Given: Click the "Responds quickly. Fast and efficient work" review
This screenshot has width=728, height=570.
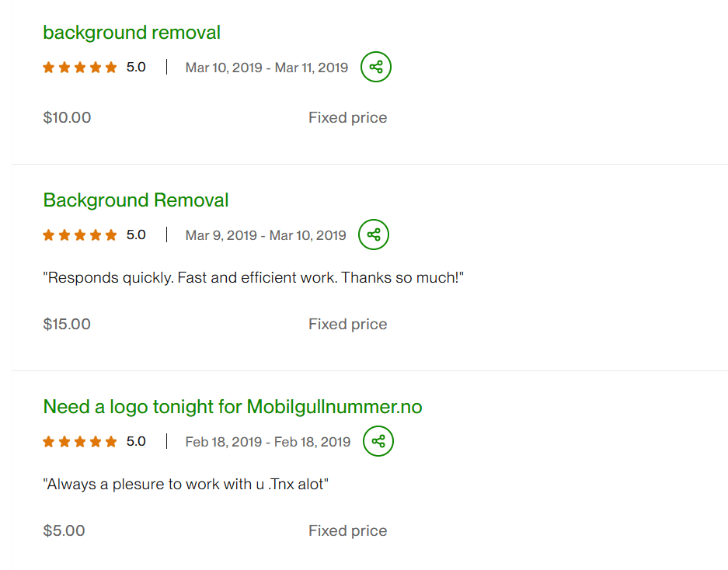Looking at the screenshot, I should click(x=253, y=277).
